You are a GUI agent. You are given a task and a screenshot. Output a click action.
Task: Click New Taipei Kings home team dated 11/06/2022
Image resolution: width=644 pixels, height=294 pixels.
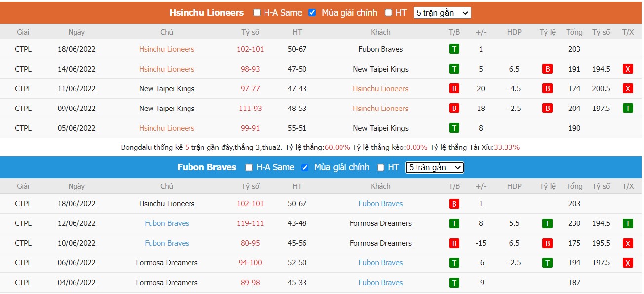click(167, 89)
